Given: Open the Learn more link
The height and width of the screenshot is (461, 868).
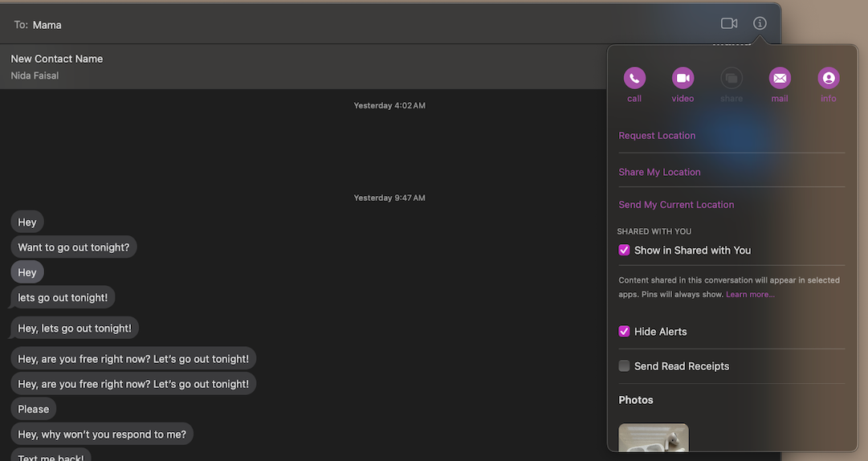Looking at the screenshot, I should 750,295.
